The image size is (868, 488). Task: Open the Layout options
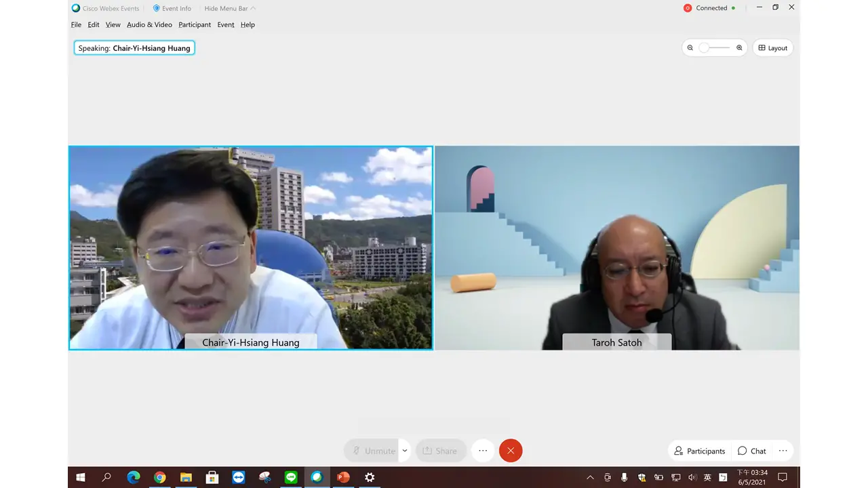(772, 48)
